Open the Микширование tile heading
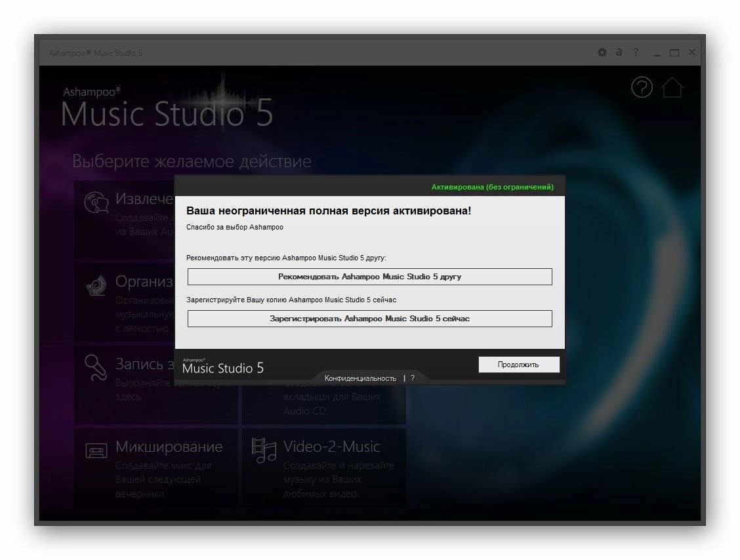The height and width of the screenshot is (560, 740). point(169,447)
